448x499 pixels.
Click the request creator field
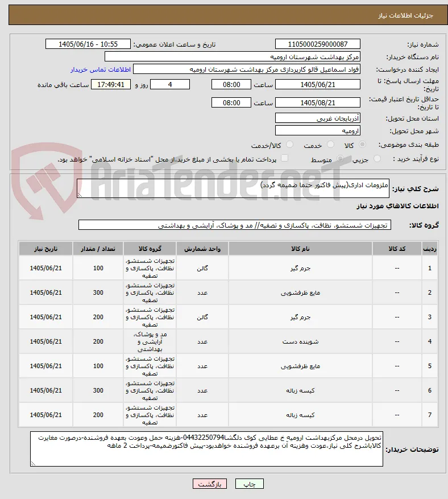coord(247,69)
